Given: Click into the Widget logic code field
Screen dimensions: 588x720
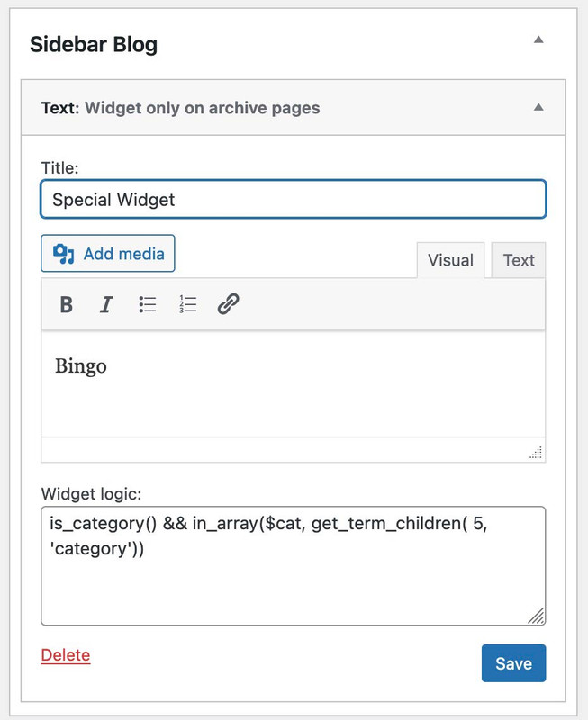Looking at the screenshot, I should click(294, 566).
